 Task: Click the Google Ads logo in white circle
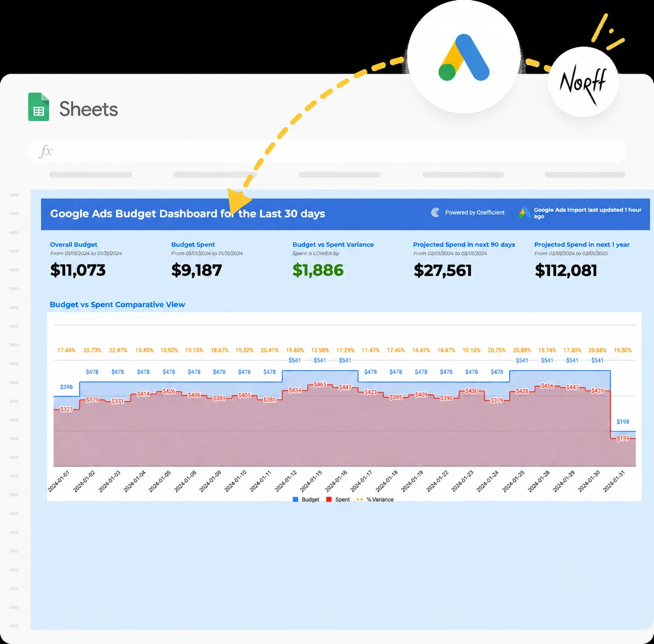pyautogui.click(x=464, y=57)
